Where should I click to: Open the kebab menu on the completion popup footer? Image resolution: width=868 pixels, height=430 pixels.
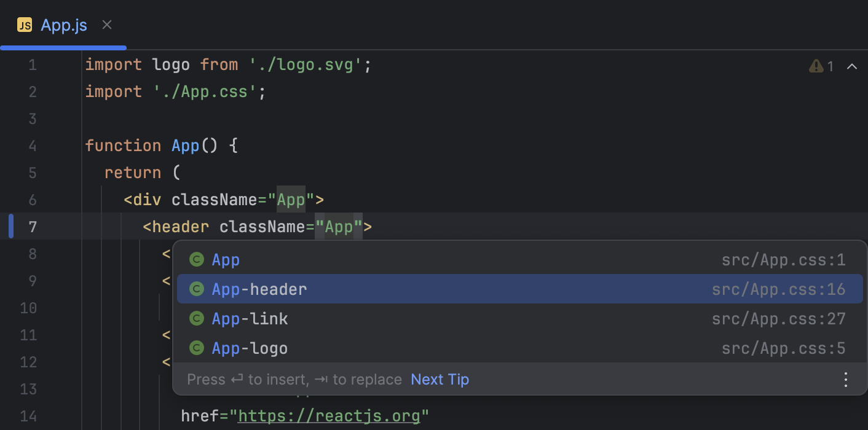click(x=846, y=380)
